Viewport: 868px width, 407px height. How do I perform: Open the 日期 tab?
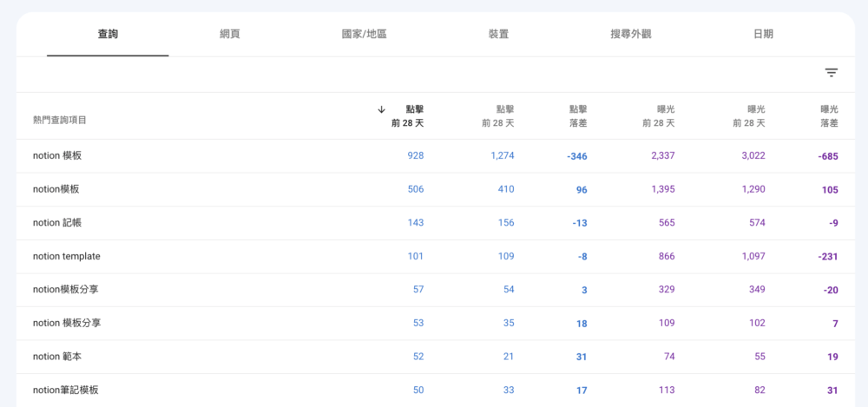(763, 35)
